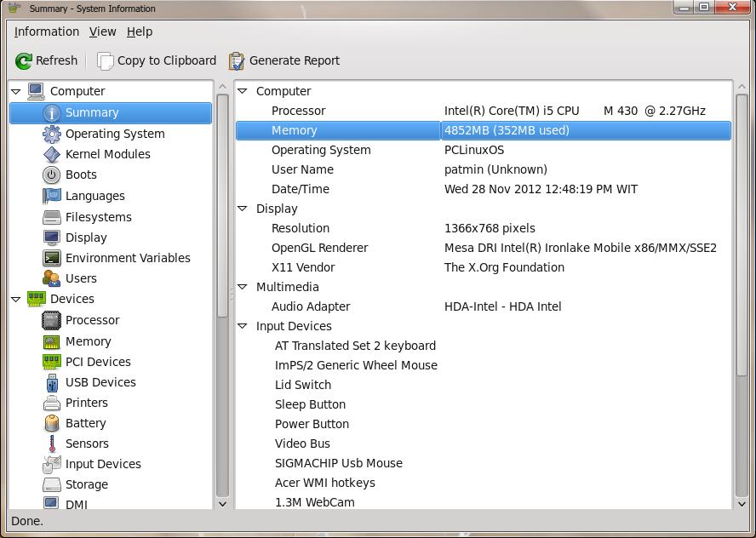Viewport: 756px width, 538px height.
Task: Open Processor chip icon in sidebar
Action: pyautogui.click(x=52, y=320)
